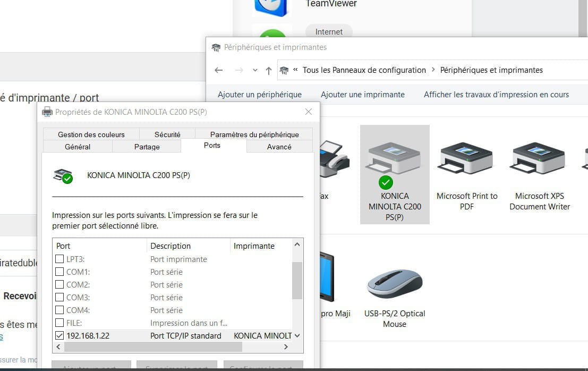
Task: Select the pro Maji tablet device
Action: pos(327,277)
